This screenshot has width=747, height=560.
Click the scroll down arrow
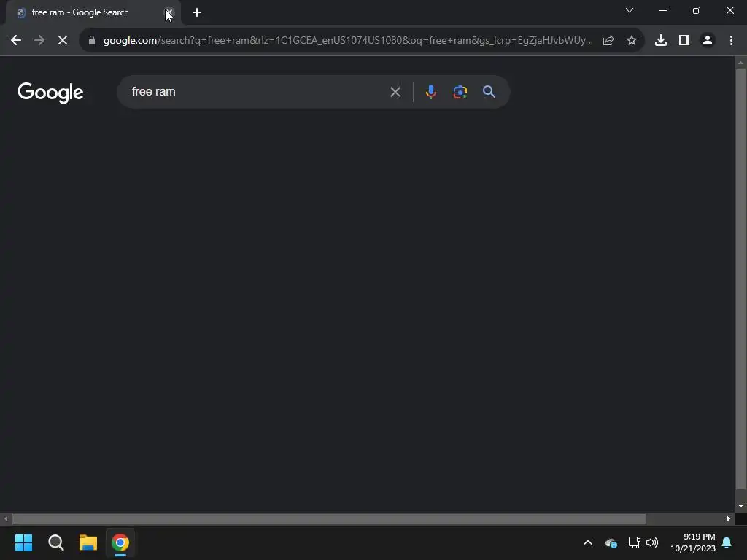coord(740,506)
